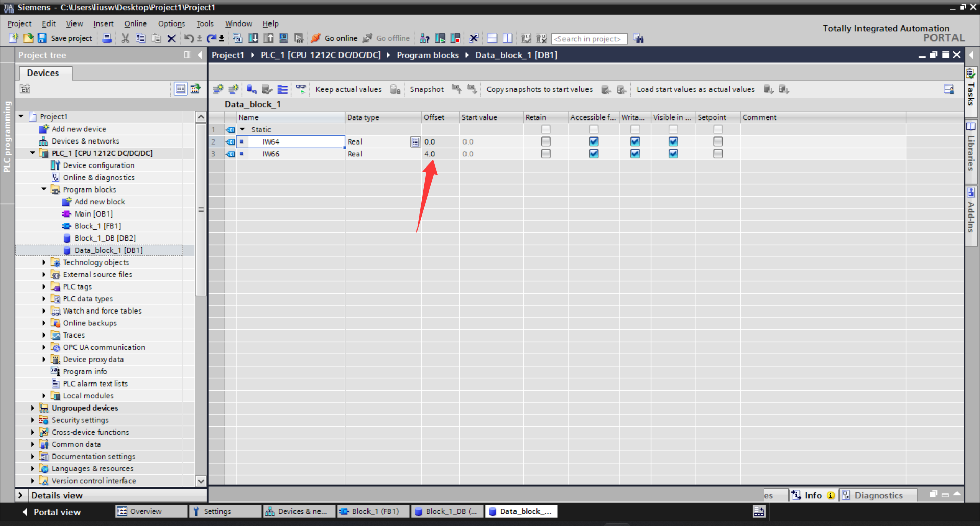Click the Save project button
This screenshot has height=526, width=980.
pos(65,38)
